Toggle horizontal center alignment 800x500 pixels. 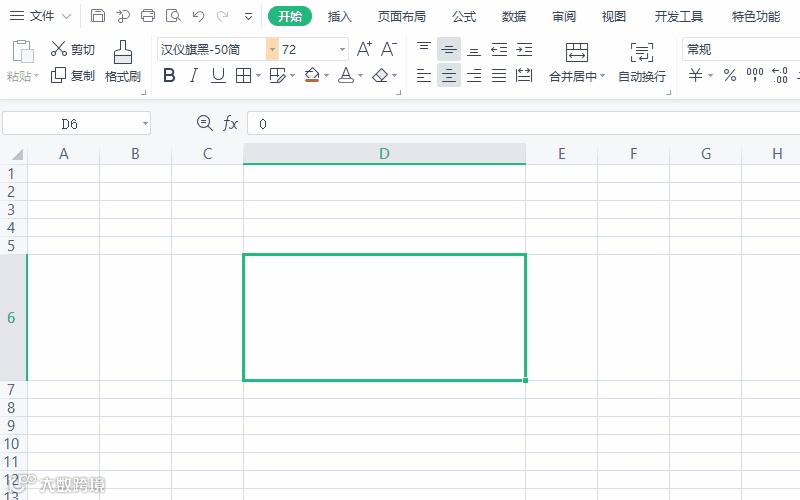(x=449, y=76)
